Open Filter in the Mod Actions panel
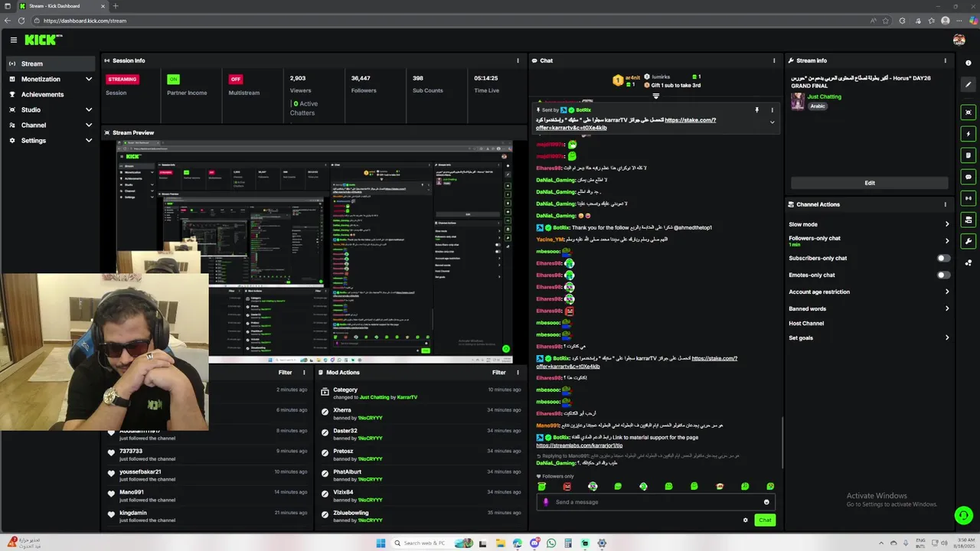The image size is (980, 551). (499, 373)
